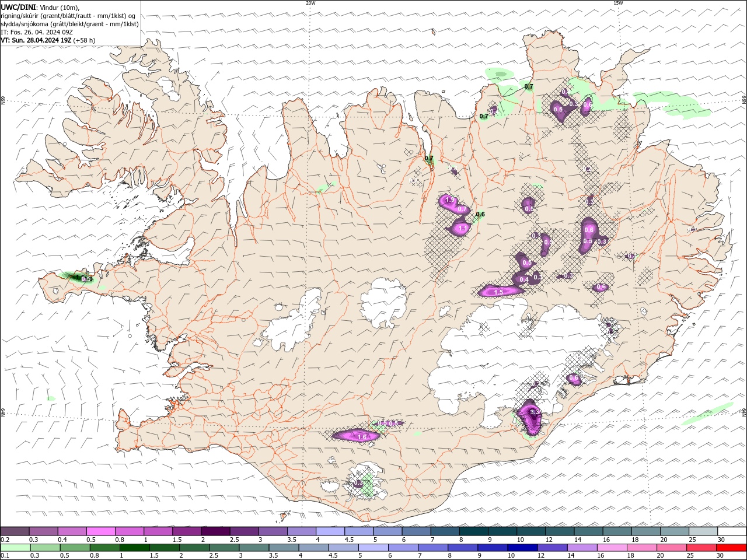
Task: Click the 0.2 label in the top legend row
Action: tap(5, 540)
